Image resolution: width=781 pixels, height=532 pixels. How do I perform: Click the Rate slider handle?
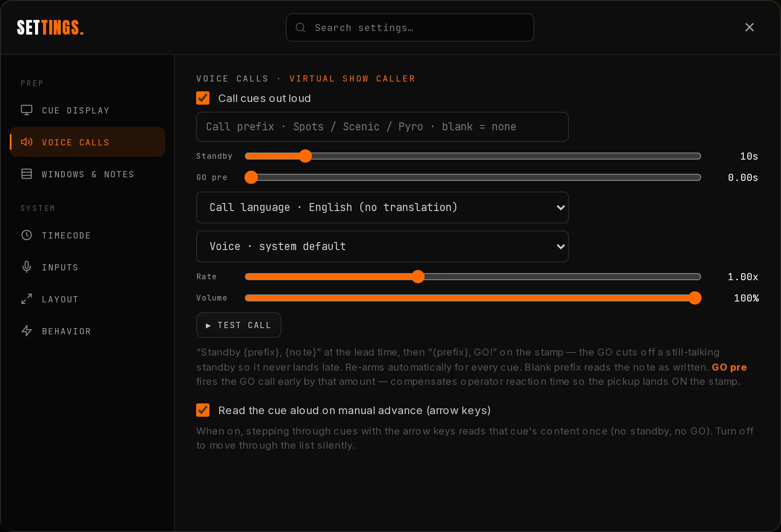418,277
